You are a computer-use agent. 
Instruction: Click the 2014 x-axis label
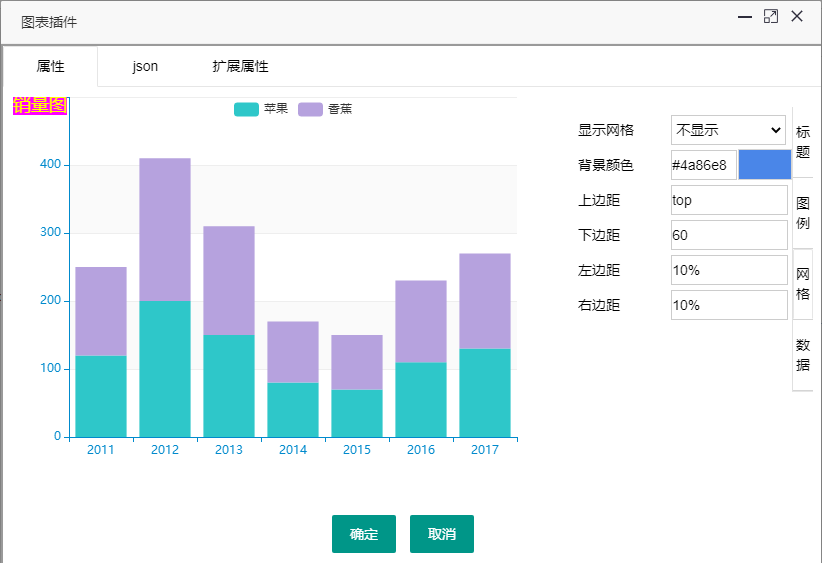point(293,449)
